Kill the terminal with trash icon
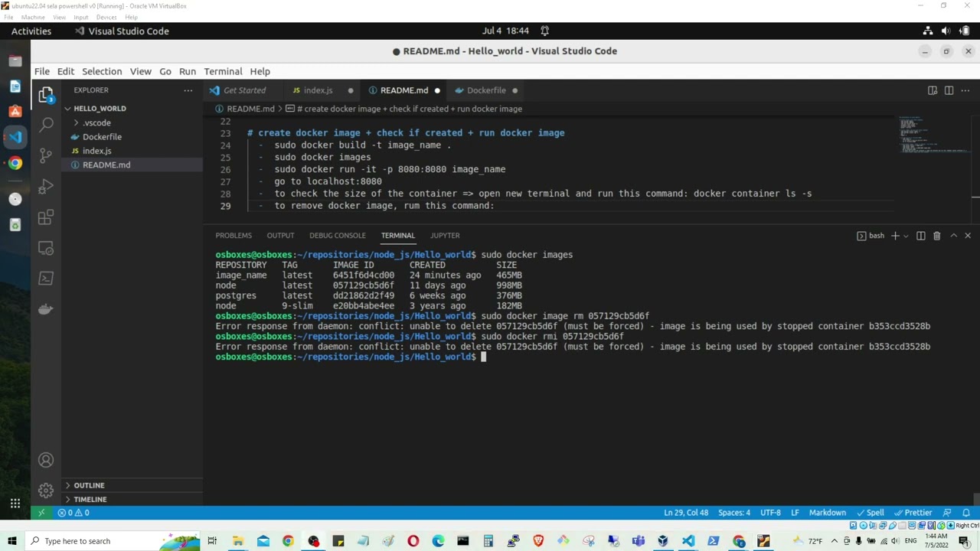 coord(936,236)
